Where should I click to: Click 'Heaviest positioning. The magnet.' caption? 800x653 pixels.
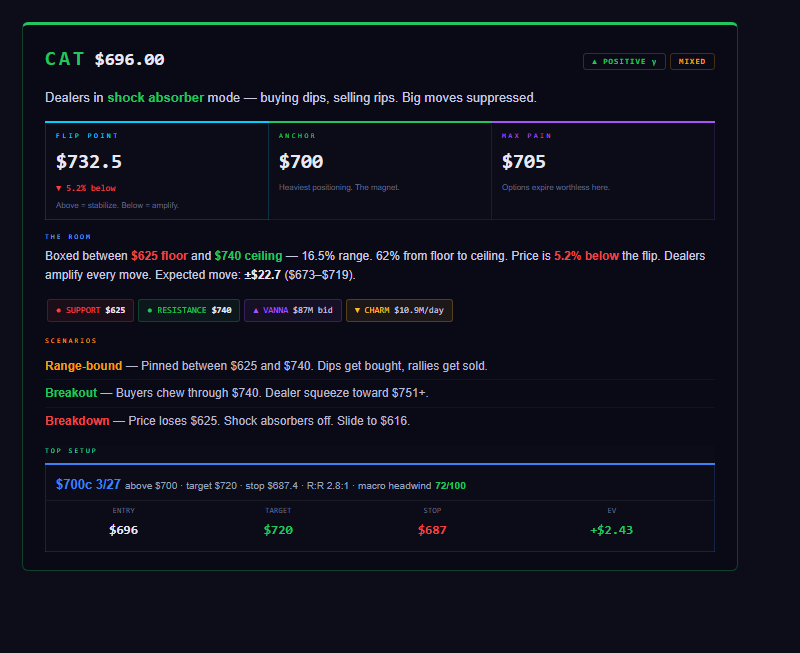coord(339,187)
